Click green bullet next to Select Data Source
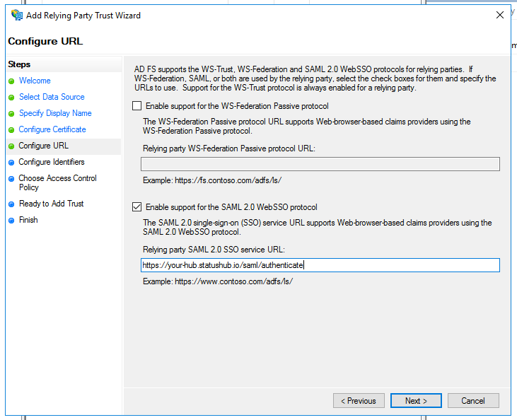Image resolution: width=517 pixels, height=420 pixels. pos(11,98)
